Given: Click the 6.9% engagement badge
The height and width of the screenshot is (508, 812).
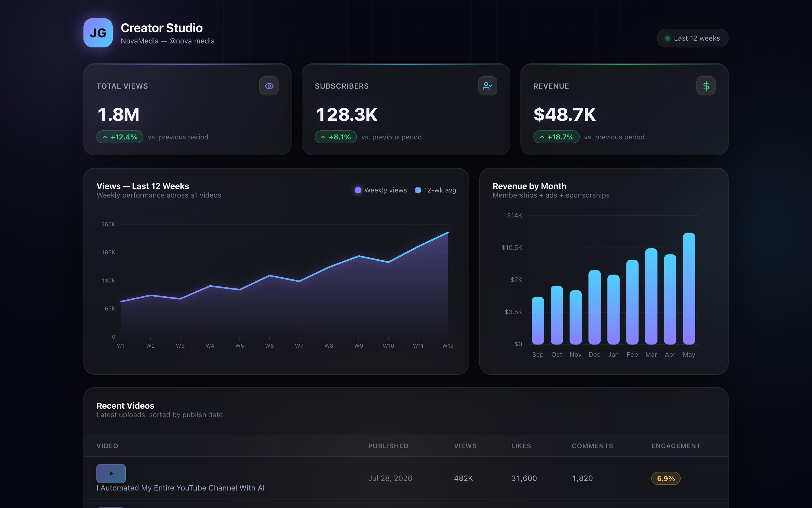Looking at the screenshot, I should pos(666,478).
